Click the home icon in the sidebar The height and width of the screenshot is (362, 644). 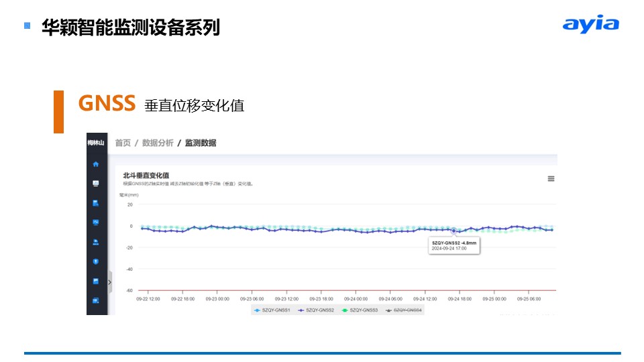pos(95,164)
